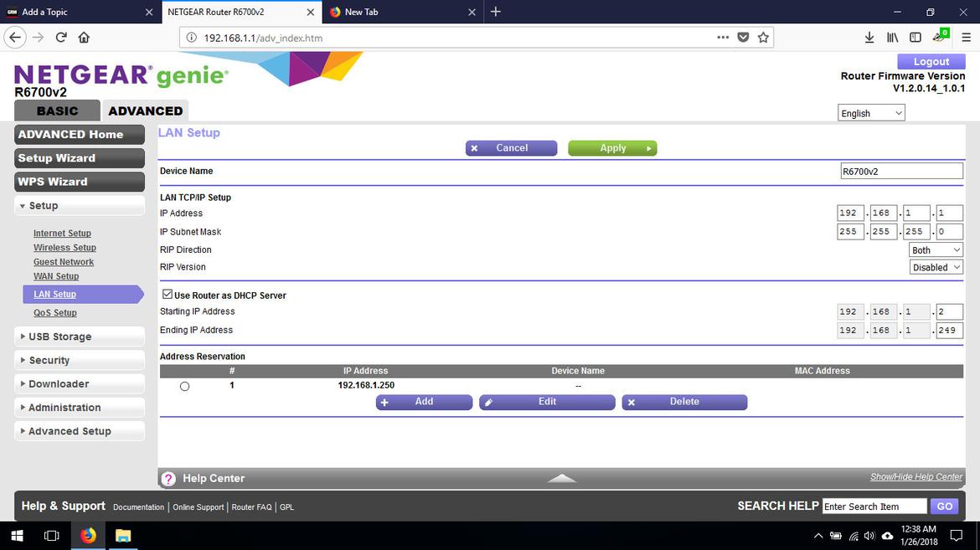Reload the router page

click(x=61, y=38)
